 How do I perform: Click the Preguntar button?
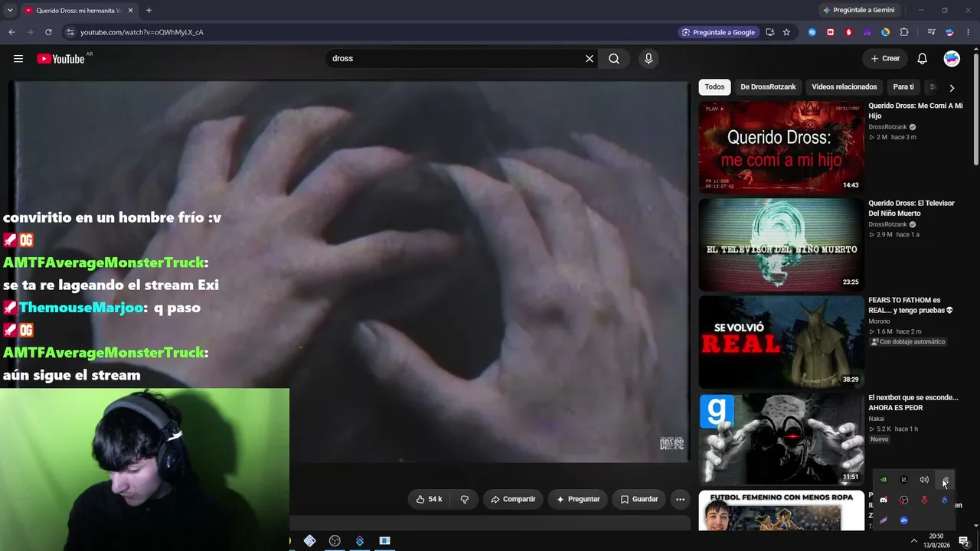pyautogui.click(x=578, y=499)
